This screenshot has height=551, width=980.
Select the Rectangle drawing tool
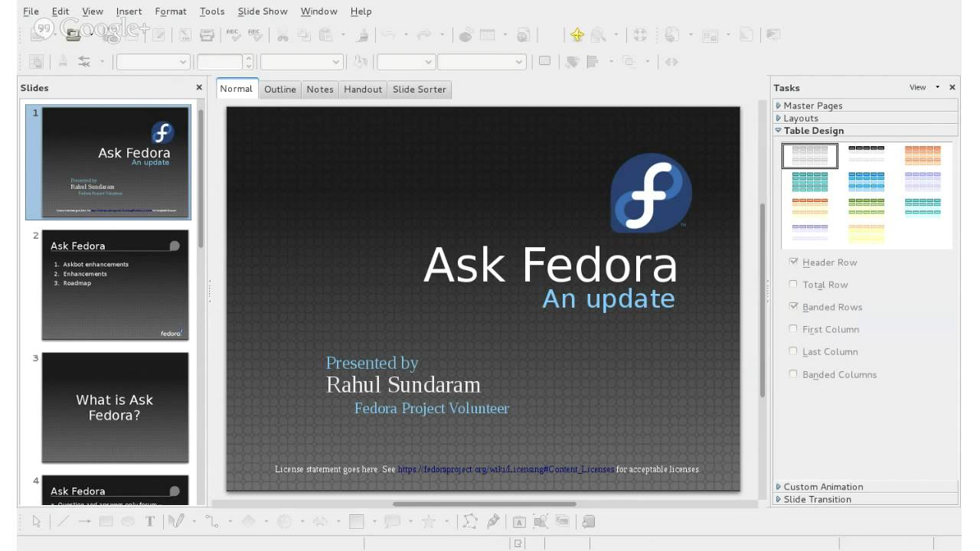tap(106, 522)
